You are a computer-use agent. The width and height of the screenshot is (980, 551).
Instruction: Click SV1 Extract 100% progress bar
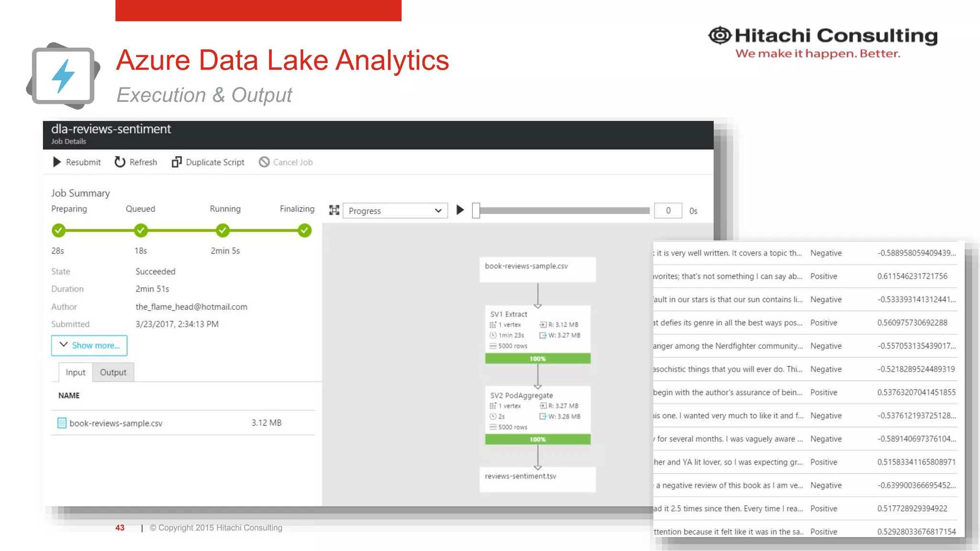tap(538, 359)
